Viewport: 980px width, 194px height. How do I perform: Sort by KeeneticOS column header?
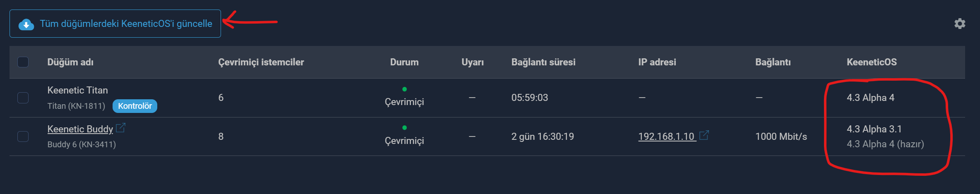click(872, 62)
